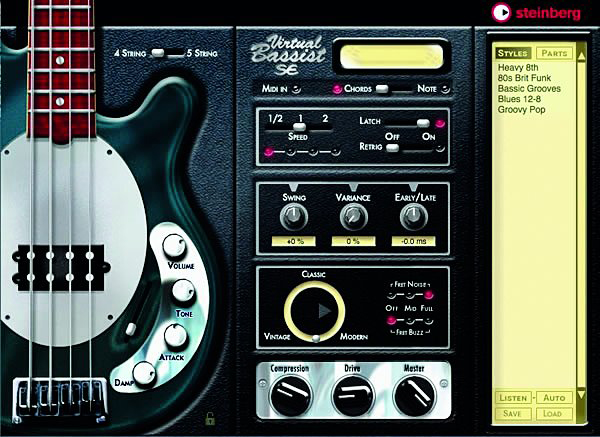Screen dimensions: 600x437
Task: Click the pickup position slider handle
Action: click(131, 329)
